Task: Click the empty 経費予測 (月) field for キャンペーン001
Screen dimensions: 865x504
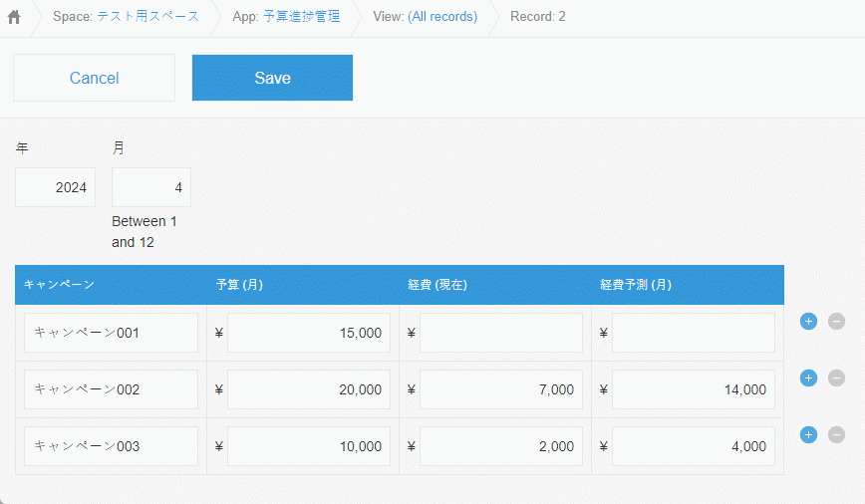Action: pos(693,333)
